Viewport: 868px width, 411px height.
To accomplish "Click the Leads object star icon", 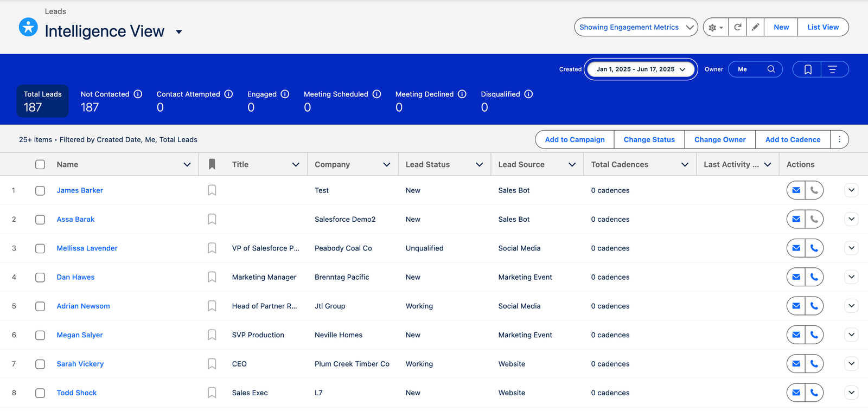I will click(28, 27).
